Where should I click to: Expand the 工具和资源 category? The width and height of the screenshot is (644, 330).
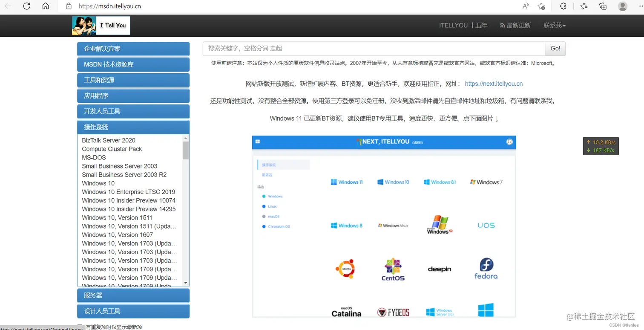tap(133, 80)
